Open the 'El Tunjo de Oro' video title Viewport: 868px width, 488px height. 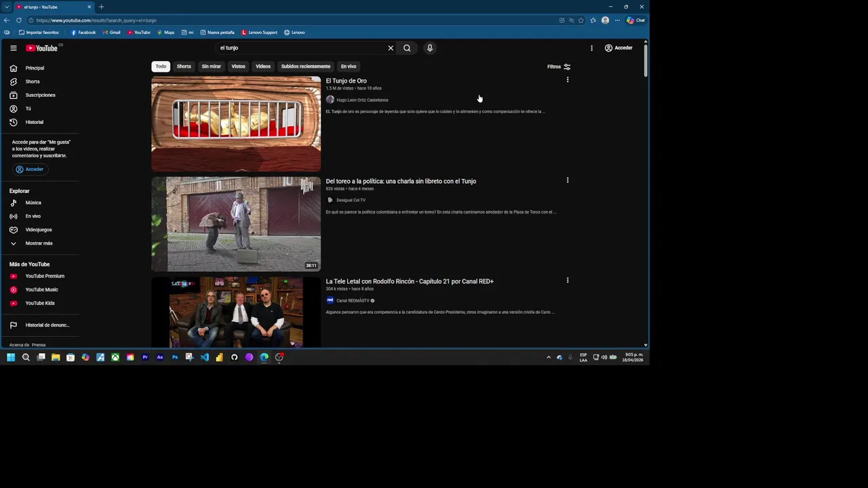coord(346,81)
